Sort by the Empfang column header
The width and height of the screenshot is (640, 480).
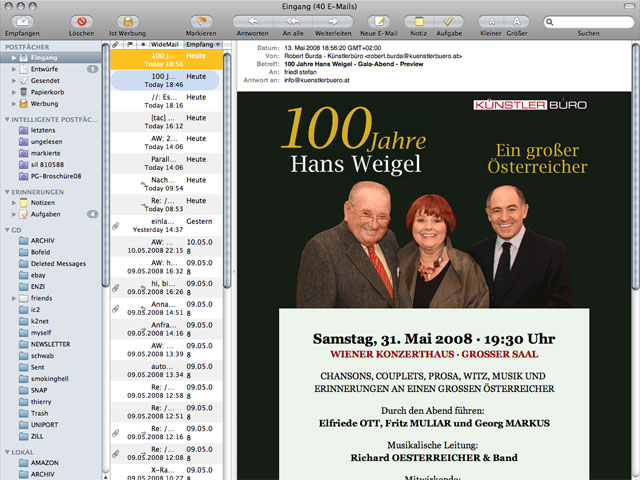[x=203, y=44]
